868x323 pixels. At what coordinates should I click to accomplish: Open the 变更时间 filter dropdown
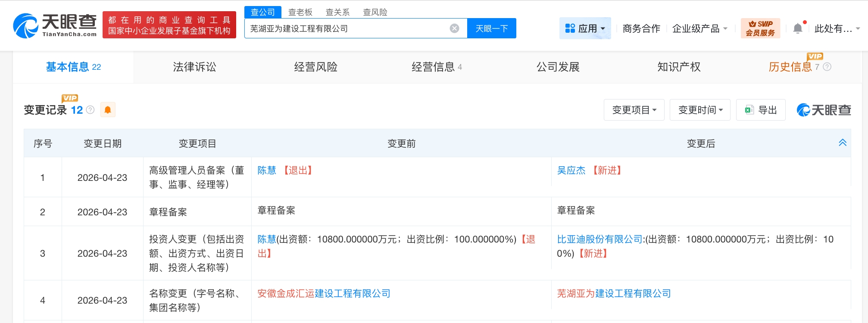[700, 110]
